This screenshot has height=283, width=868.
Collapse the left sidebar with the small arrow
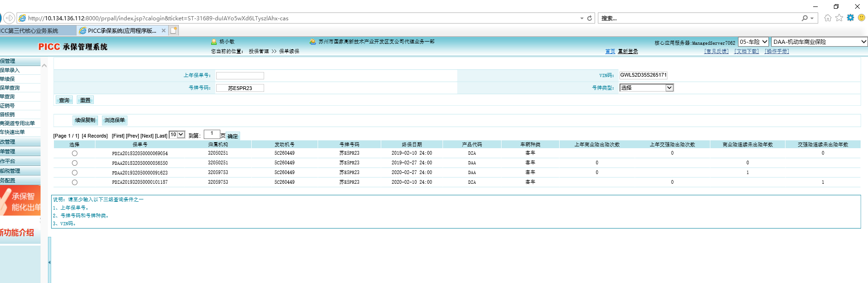pos(49,262)
